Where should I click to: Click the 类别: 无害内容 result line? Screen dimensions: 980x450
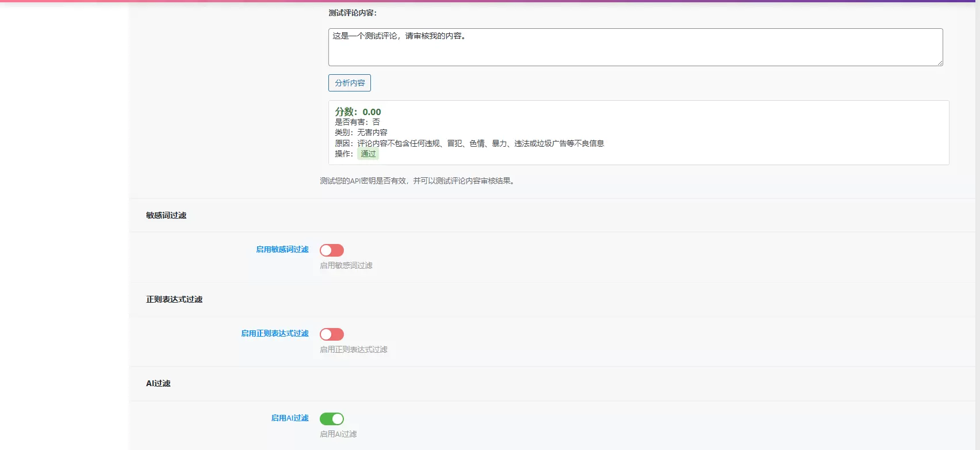(x=361, y=132)
